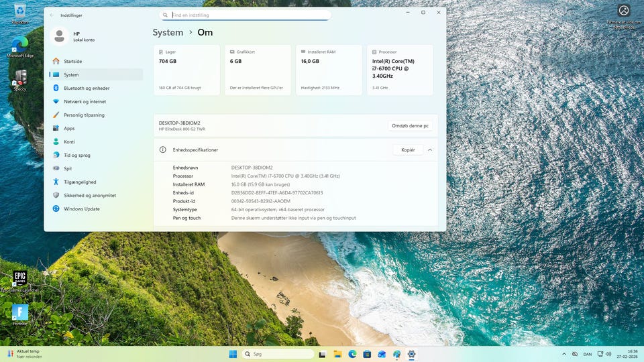Click the Microsoft Edge desktop icon
Screen dimensions: 644x362
pos(20,45)
